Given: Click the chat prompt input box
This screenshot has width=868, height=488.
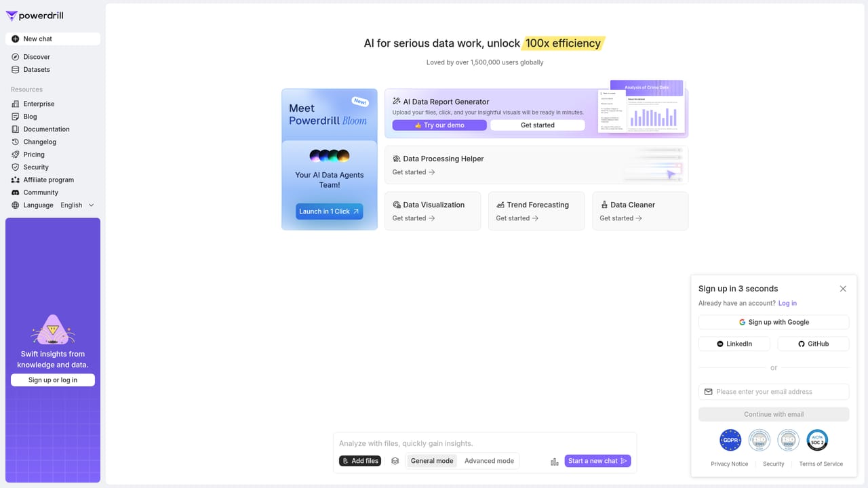Looking at the screenshot, I should click(x=485, y=443).
